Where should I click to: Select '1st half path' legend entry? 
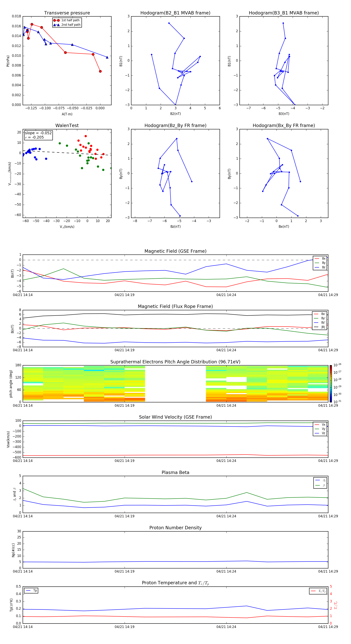click(67, 20)
